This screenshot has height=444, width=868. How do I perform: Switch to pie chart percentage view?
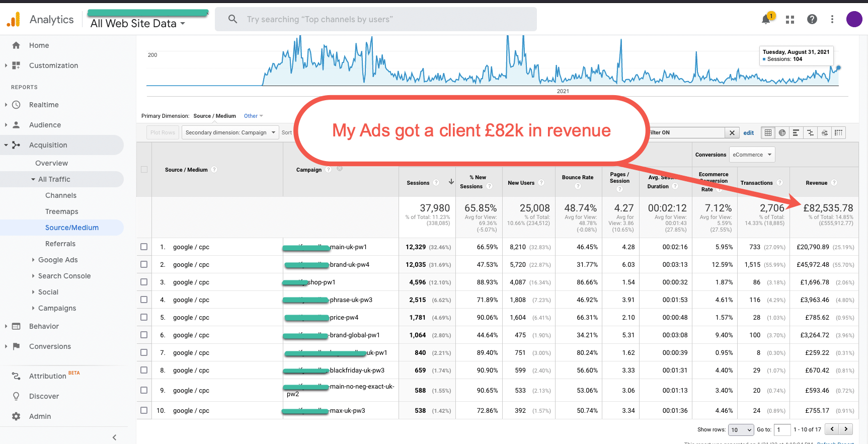(782, 133)
